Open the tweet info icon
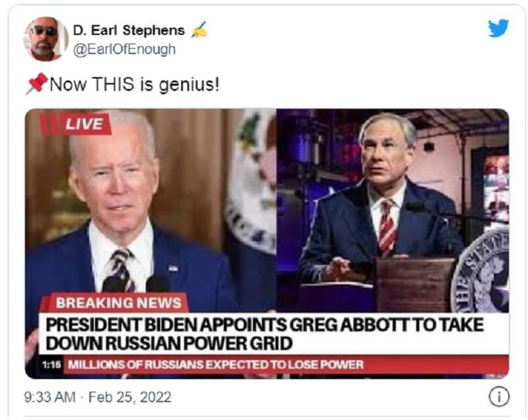 tap(499, 397)
